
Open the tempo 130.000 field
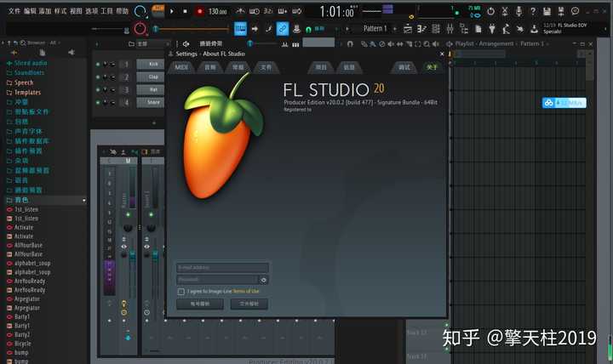click(217, 11)
